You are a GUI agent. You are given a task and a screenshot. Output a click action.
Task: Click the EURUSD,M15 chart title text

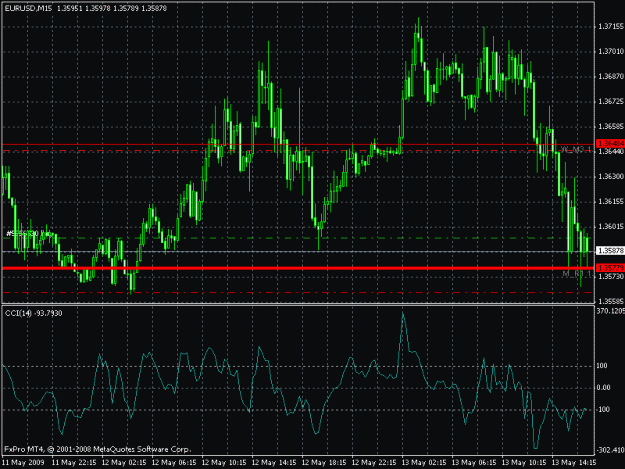click(x=28, y=8)
